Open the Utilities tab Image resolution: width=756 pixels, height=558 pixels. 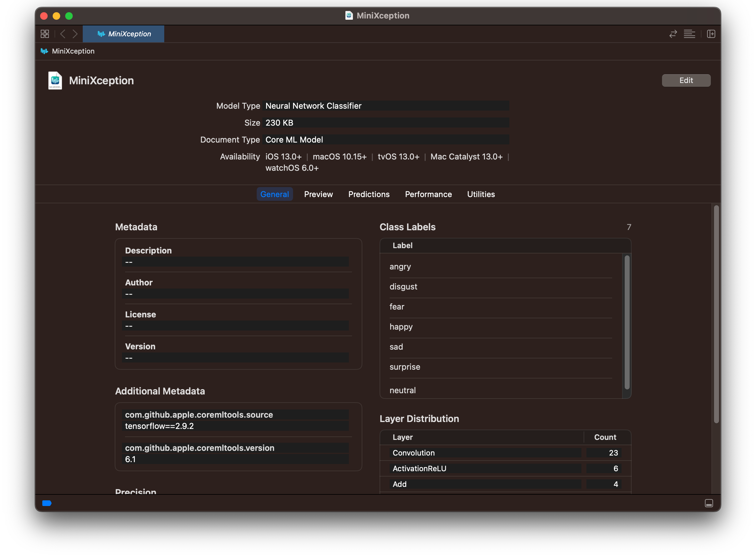(x=480, y=194)
